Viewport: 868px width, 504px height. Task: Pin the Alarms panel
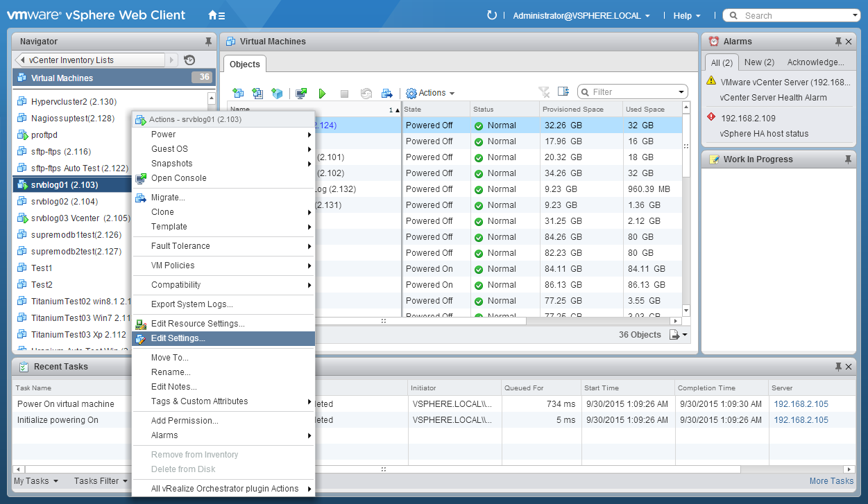pyautogui.click(x=838, y=42)
